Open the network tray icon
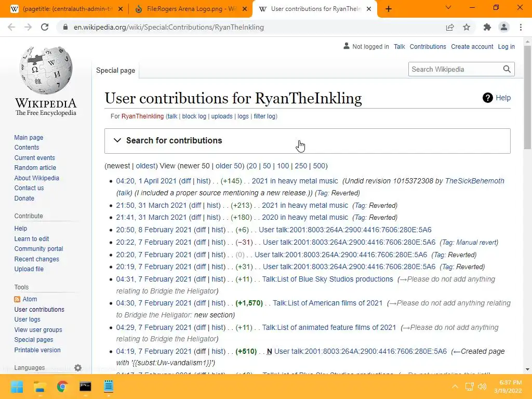Viewport: 532px width, 399px height. [470, 387]
